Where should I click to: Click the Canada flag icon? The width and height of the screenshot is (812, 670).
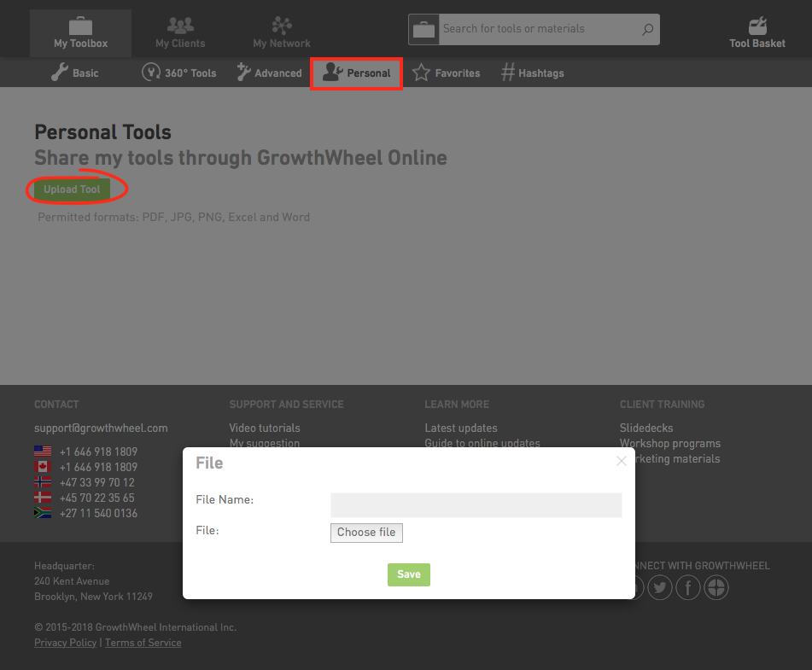(x=43, y=467)
